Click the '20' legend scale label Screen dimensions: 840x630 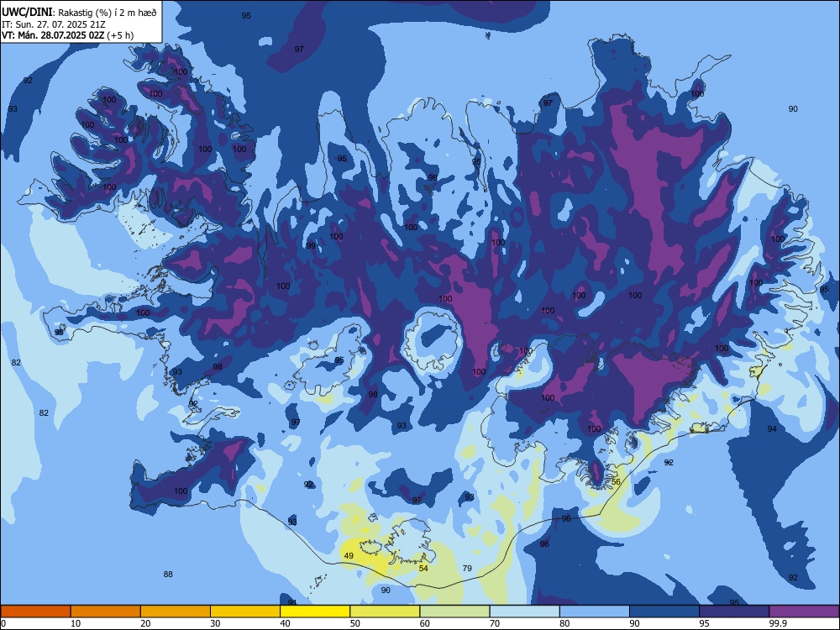tap(145, 623)
